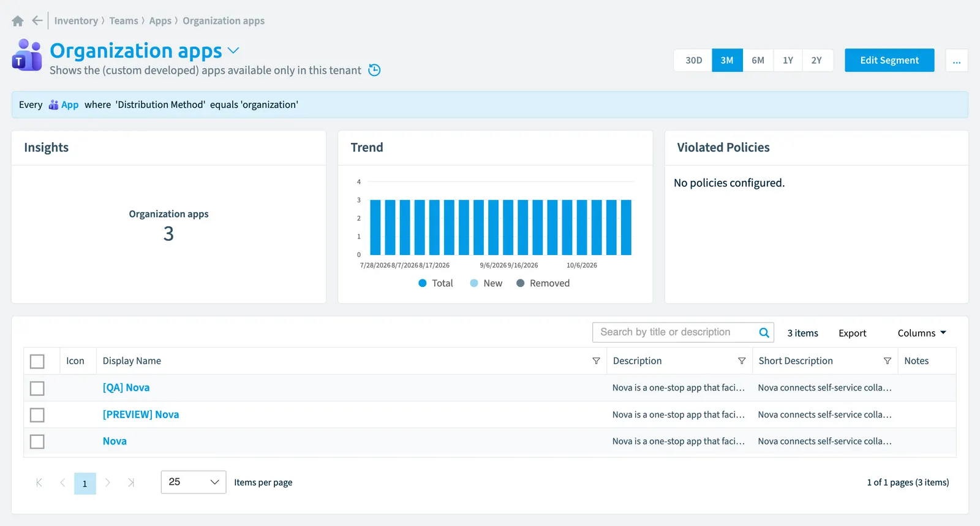Screen dimensions: 980x526
Task: Select the 3M time range tab
Action: pos(727,60)
